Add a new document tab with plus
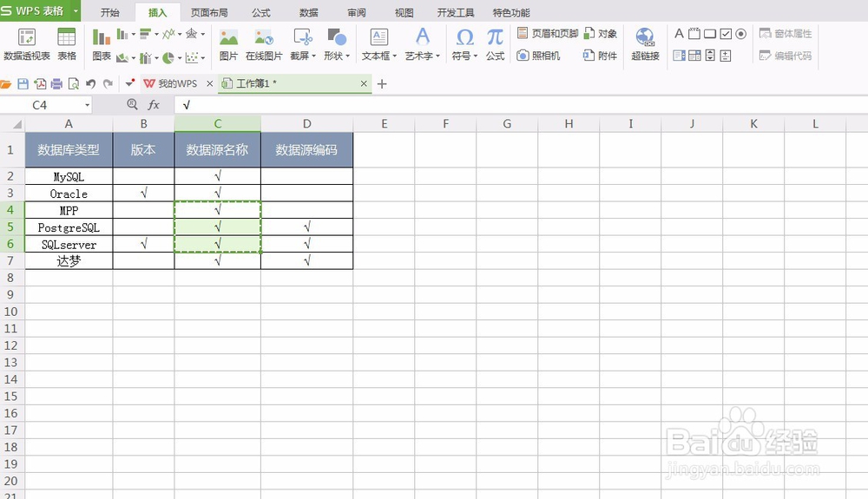 pos(382,84)
